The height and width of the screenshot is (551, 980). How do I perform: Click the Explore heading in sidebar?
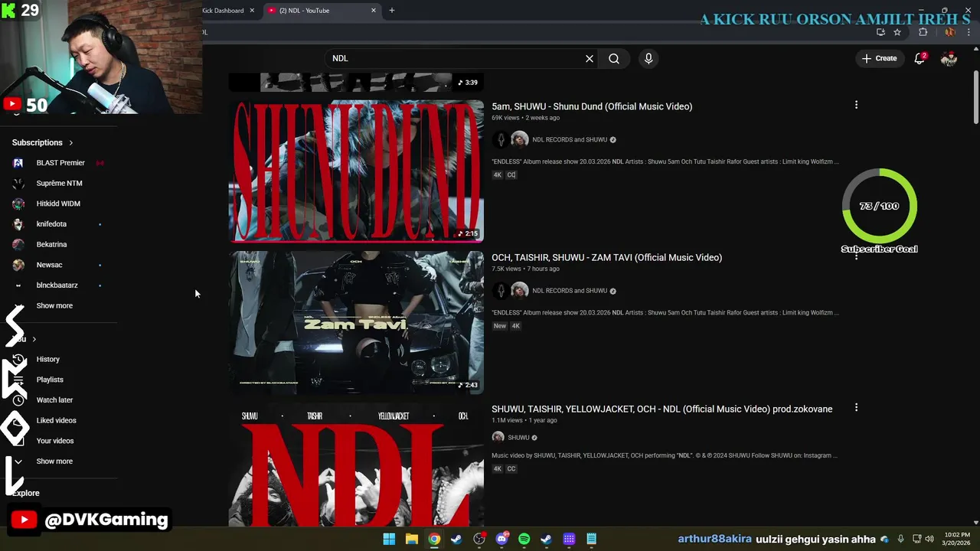pos(26,493)
